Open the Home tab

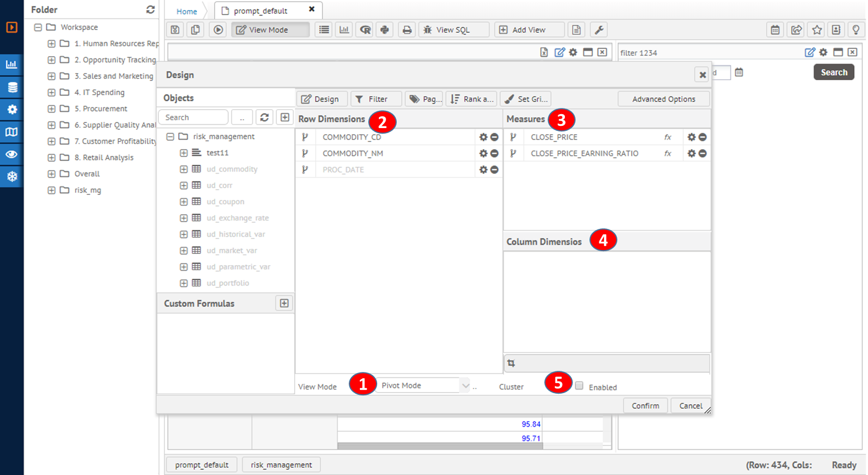pos(187,11)
